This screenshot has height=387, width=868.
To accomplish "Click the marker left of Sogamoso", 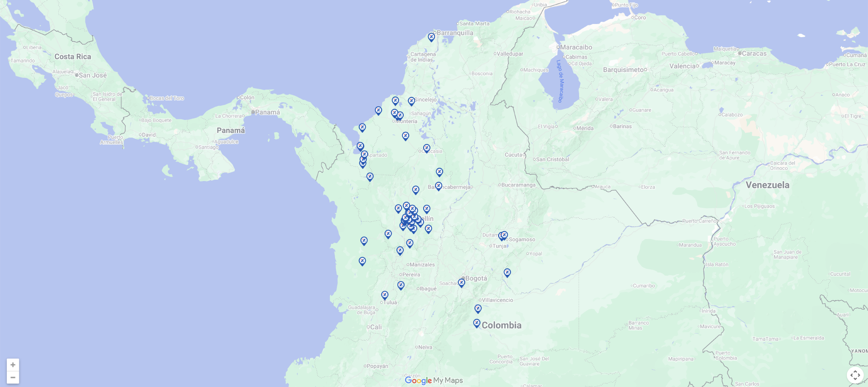I will [504, 235].
